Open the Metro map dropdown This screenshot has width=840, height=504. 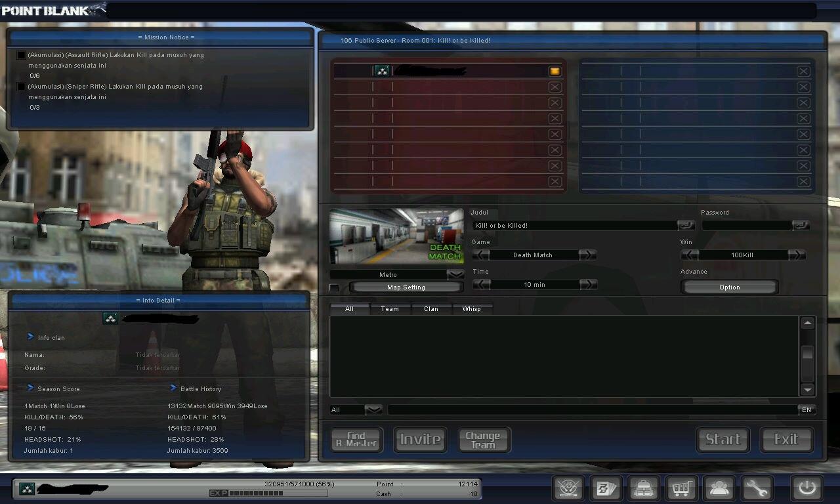455,274
